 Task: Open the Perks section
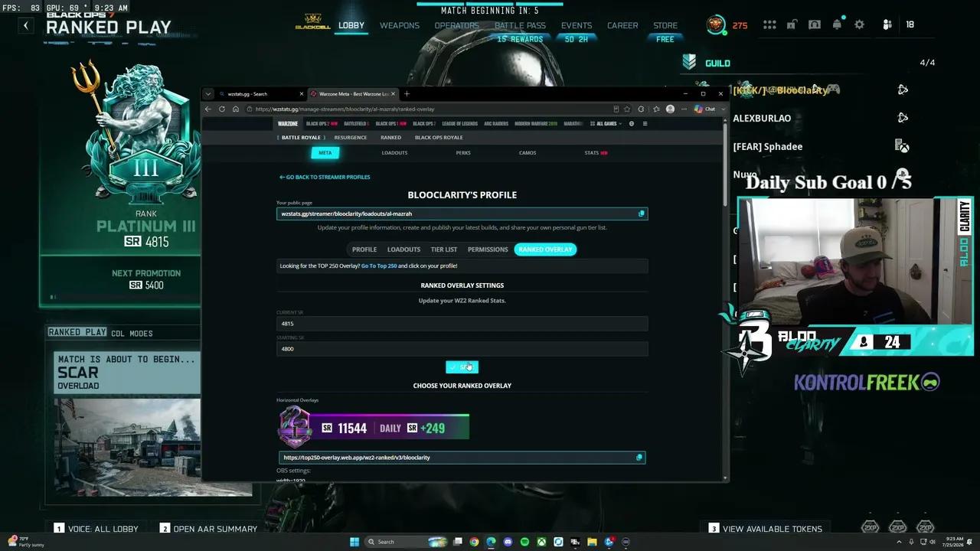463,153
